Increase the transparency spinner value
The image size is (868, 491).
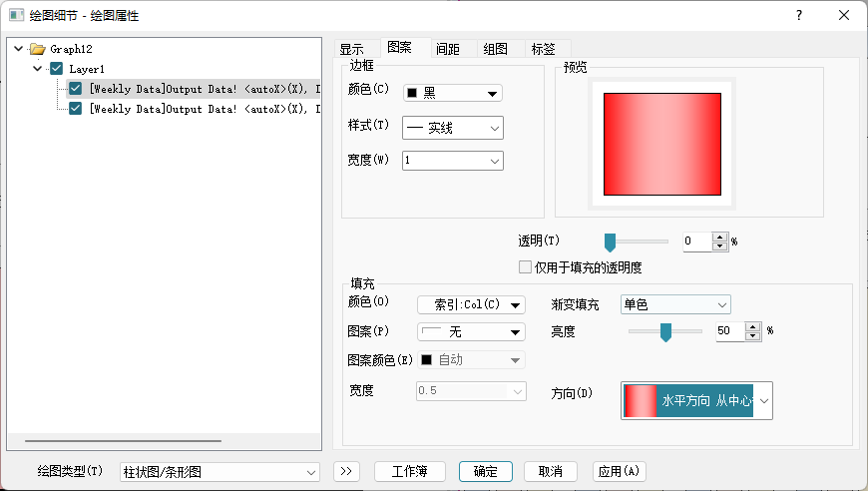720,237
